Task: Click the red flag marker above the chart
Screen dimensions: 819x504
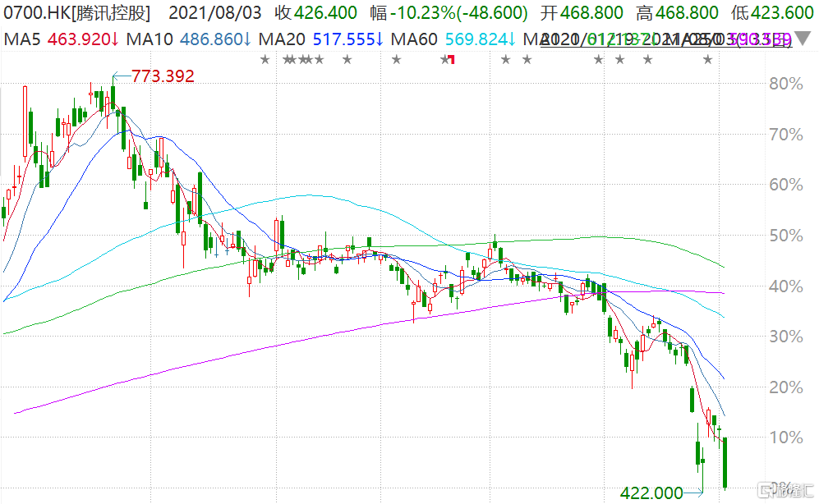Action: tap(451, 59)
